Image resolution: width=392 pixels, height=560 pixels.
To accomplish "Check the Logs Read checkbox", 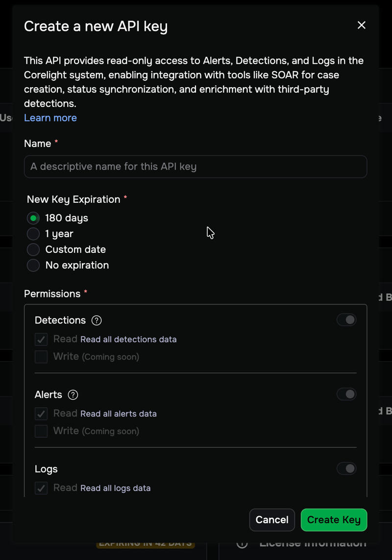I will 41,488.
